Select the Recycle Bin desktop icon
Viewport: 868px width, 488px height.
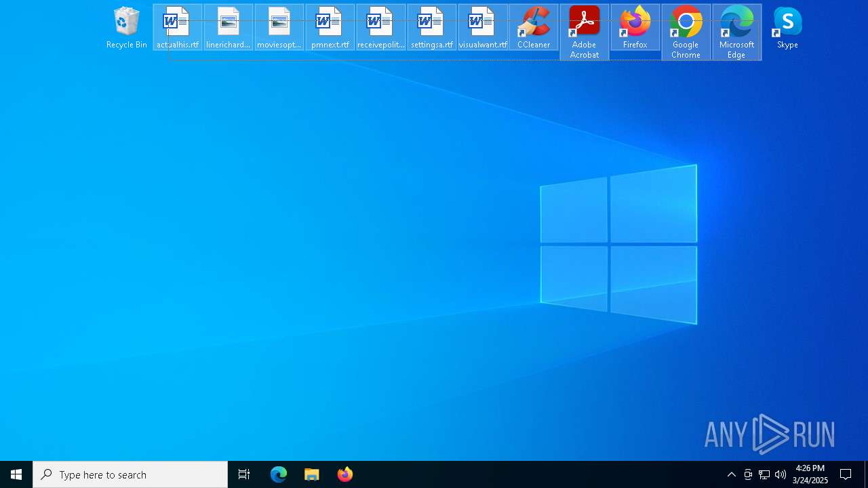pyautogui.click(x=127, y=28)
